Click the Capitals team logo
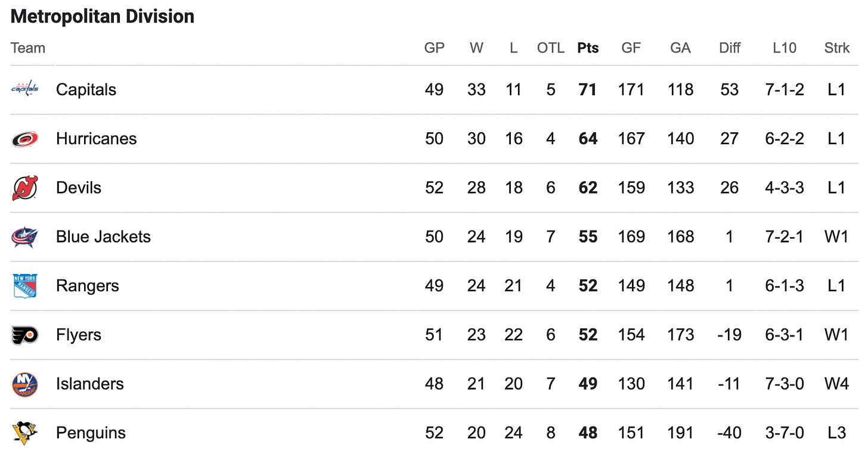 [x=25, y=89]
